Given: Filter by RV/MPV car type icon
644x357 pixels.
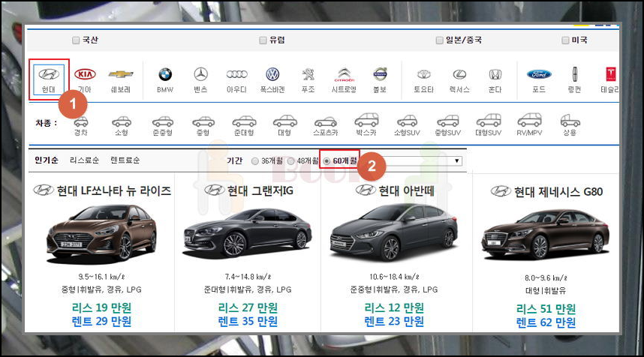Looking at the screenshot, I should [x=529, y=120].
